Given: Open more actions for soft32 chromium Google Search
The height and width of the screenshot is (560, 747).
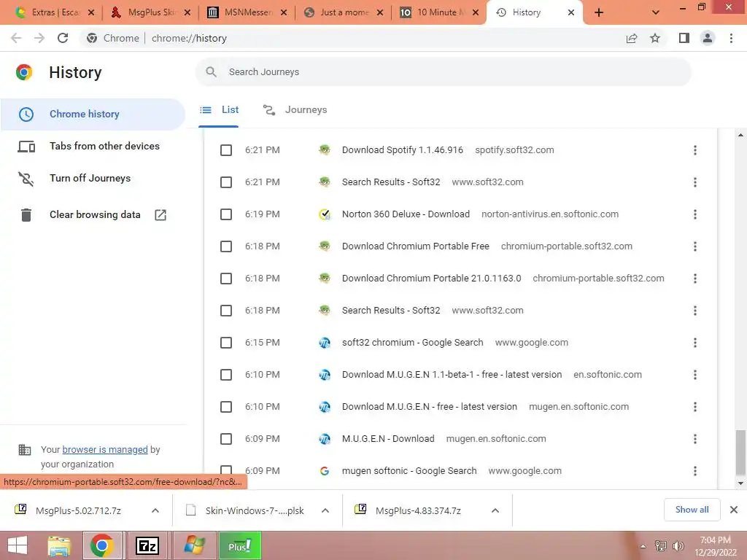Looking at the screenshot, I should [695, 343].
